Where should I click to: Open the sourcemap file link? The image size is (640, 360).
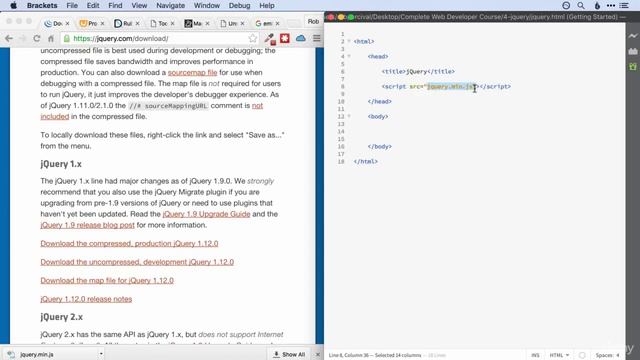coord(192,73)
